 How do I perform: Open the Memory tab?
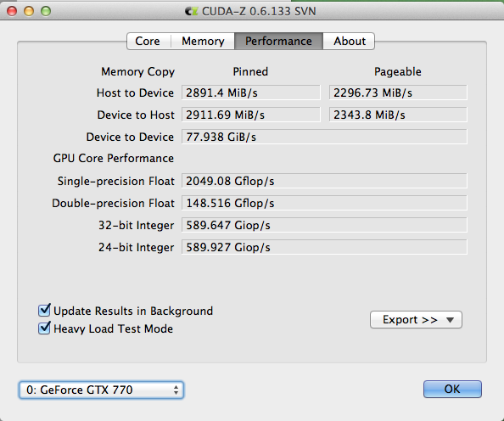click(x=203, y=42)
